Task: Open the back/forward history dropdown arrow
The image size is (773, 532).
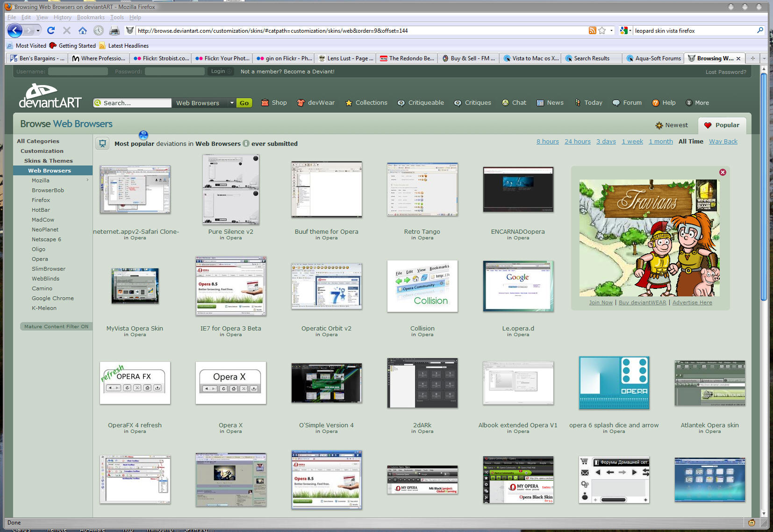Action: 38,31
